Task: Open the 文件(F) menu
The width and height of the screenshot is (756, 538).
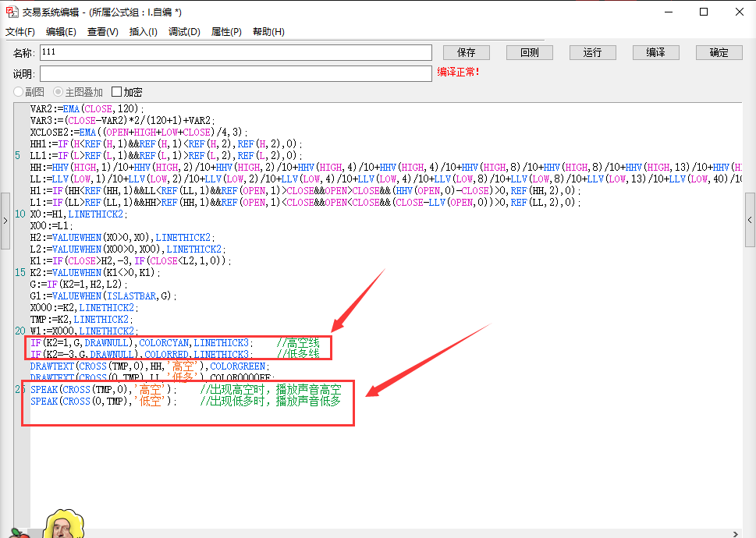Action: click(20, 32)
